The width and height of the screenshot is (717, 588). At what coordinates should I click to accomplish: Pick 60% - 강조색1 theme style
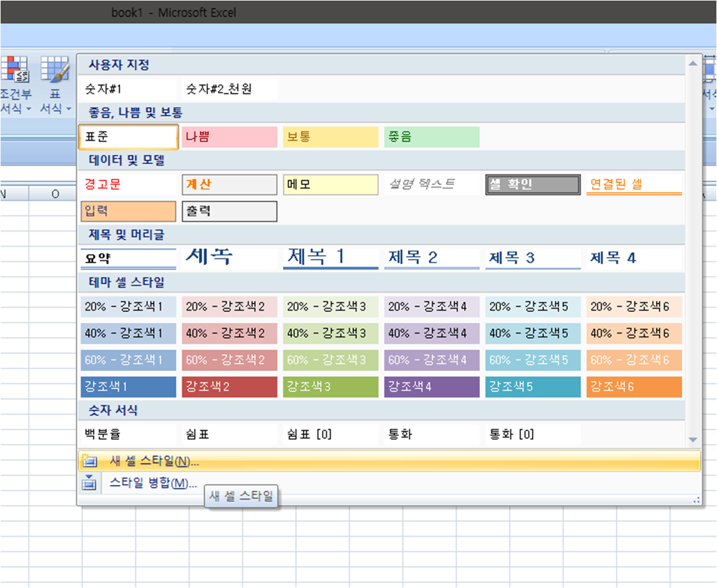click(128, 360)
